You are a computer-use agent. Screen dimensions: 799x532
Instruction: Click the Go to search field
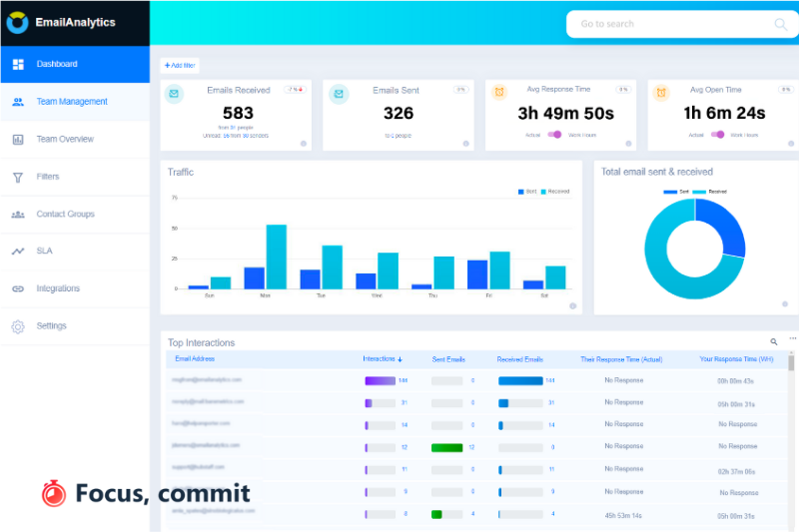[682, 24]
